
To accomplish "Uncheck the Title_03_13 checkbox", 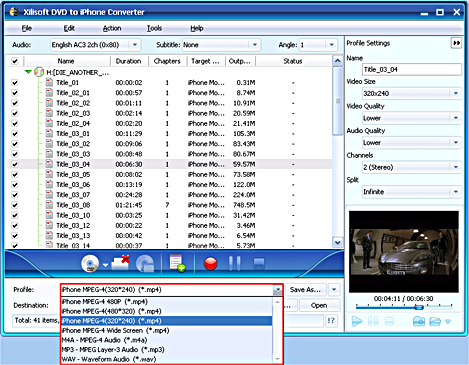I will tap(15, 236).
